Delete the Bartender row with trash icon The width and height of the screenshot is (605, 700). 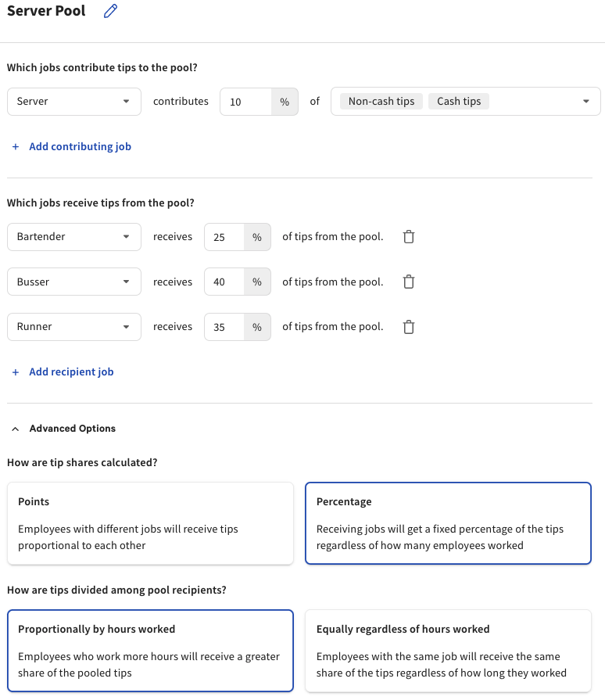408,236
